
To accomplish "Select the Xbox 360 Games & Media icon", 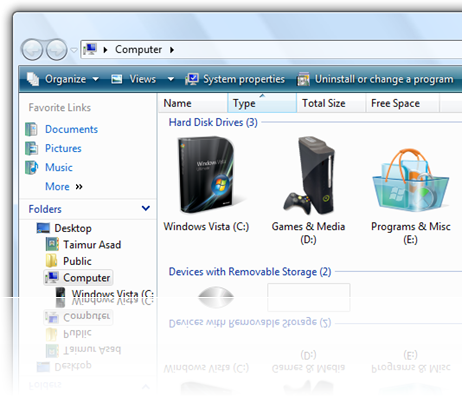I will tap(309, 175).
